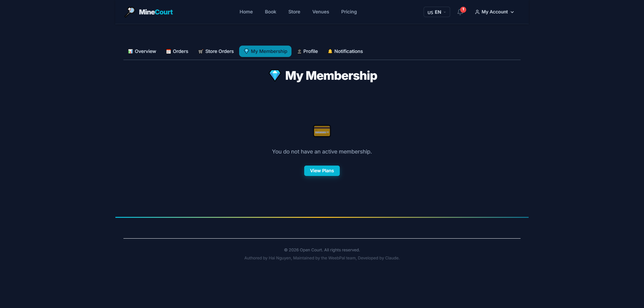Viewport: 644px width, 308px height.
Task: Click the Store Orders cart icon
Action: (x=201, y=51)
